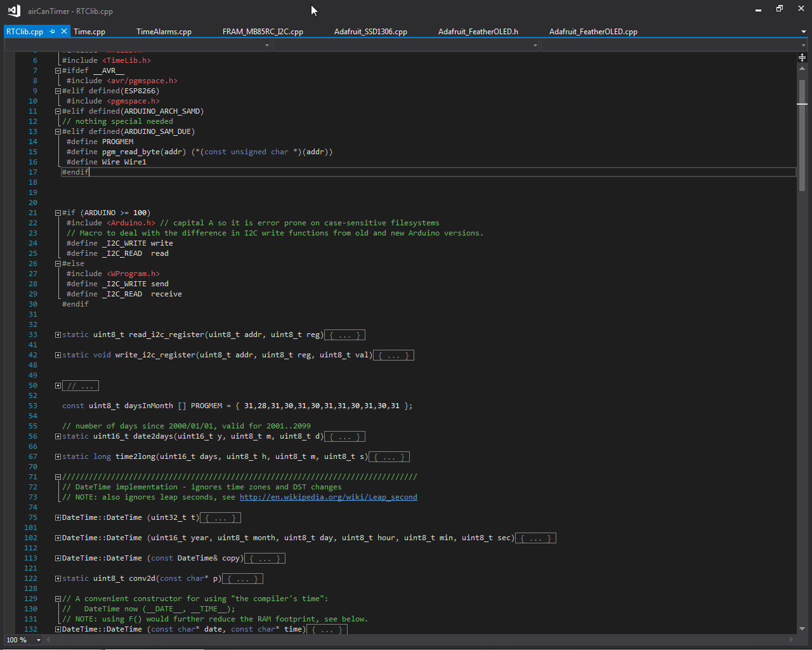Toggle pin on the RTClib.cpp tab
812x650 pixels.
tap(53, 31)
